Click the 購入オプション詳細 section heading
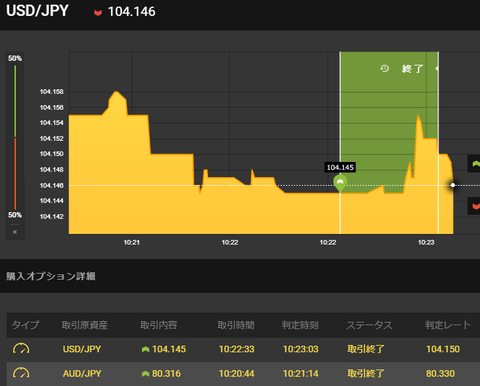The height and width of the screenshot is (386, 480). click(51, 276)
